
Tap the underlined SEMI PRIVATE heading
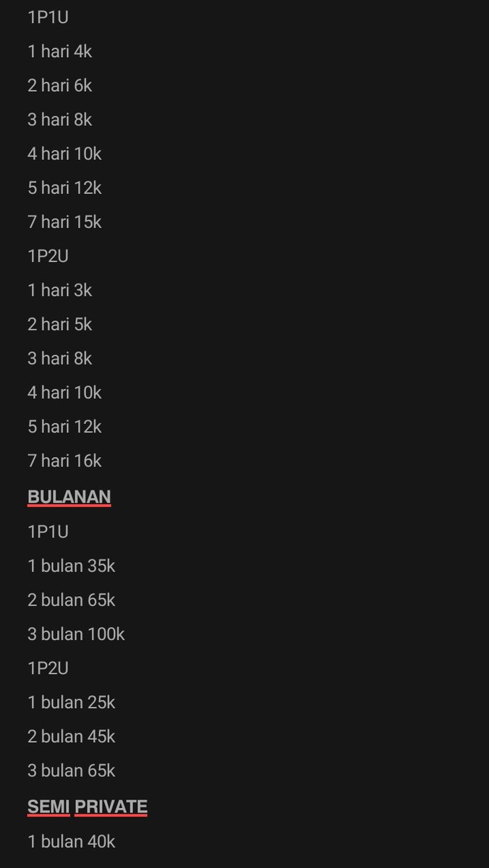[88, 807]
